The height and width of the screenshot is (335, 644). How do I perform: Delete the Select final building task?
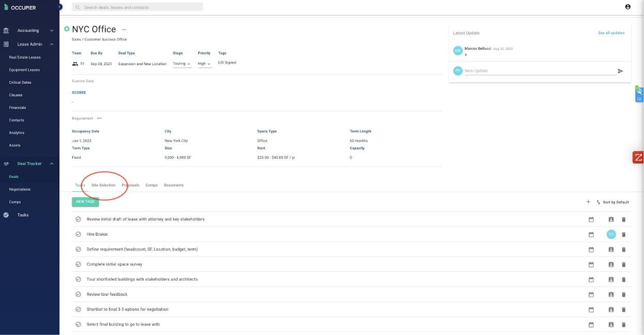[x=623, y=325]
